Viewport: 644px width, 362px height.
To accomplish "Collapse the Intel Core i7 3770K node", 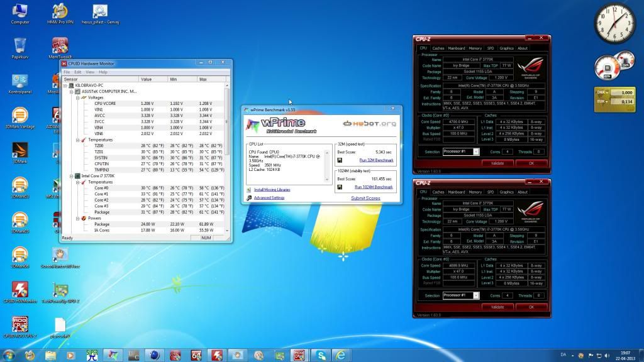I will pyautogui.click(x=72, y=176).
